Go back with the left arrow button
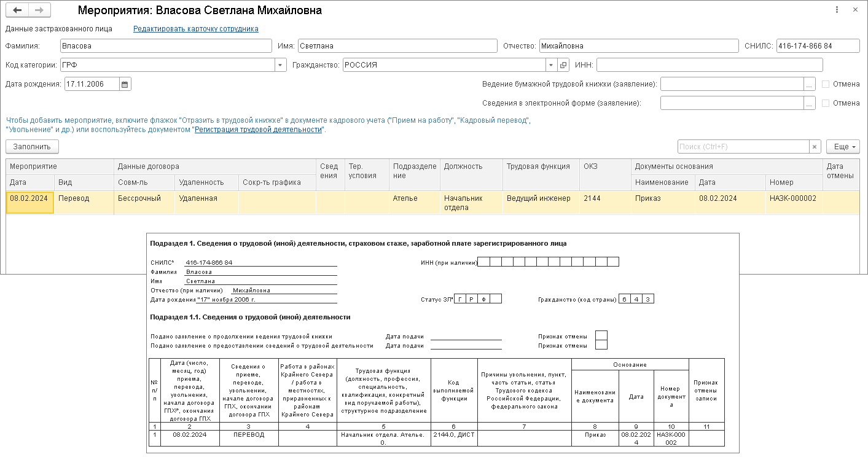 17,10
